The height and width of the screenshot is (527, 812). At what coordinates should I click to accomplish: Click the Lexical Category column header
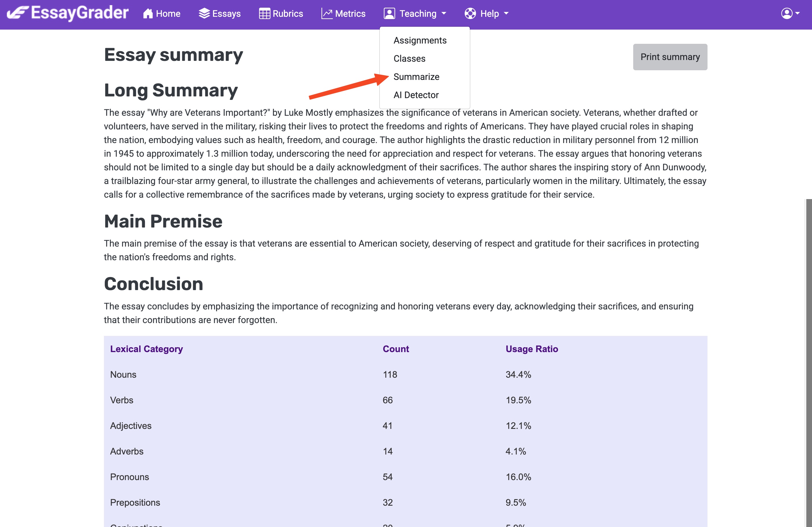146,349
